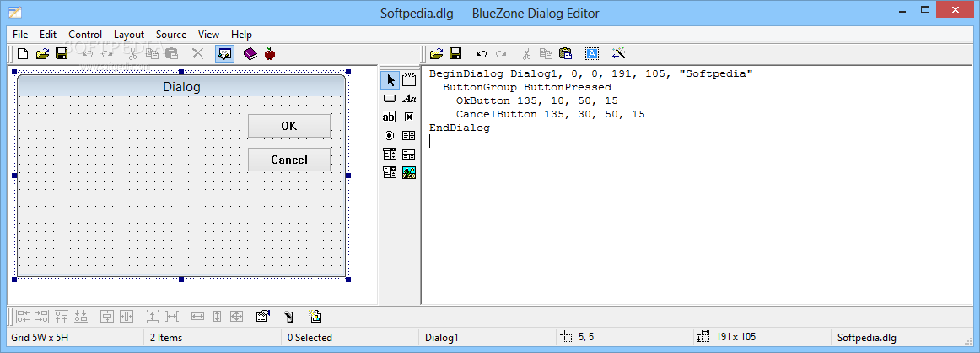Click the ButtonGroup ButtonPressed source line
Viewport: 980px width, 353px height.
(527, 88)
